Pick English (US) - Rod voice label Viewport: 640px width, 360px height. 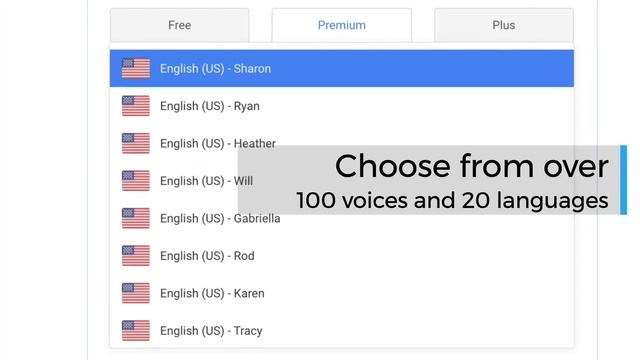point(207,256)
